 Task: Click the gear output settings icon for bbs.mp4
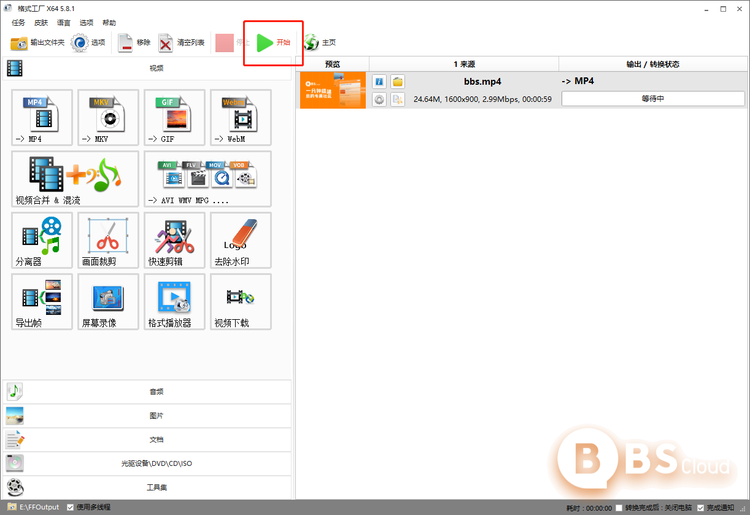click(x=379, y=99)
